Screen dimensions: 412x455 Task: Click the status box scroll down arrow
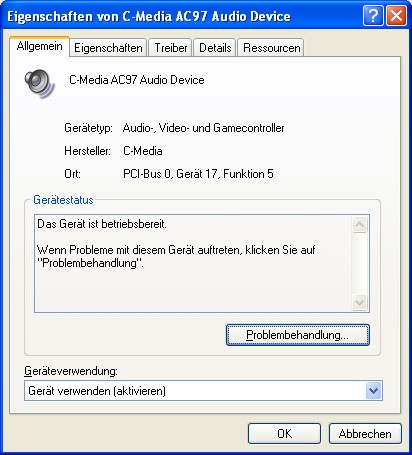click(359, 302)
